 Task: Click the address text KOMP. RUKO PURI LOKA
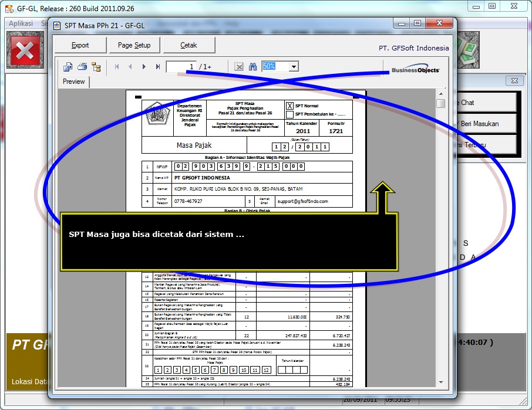tap(238, 189)
